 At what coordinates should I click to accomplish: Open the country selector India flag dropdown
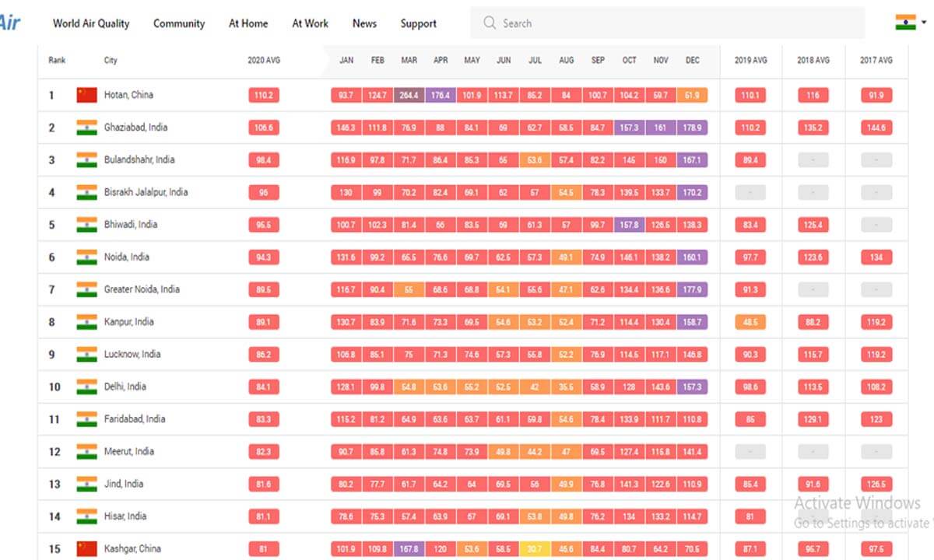click(909, 23)
